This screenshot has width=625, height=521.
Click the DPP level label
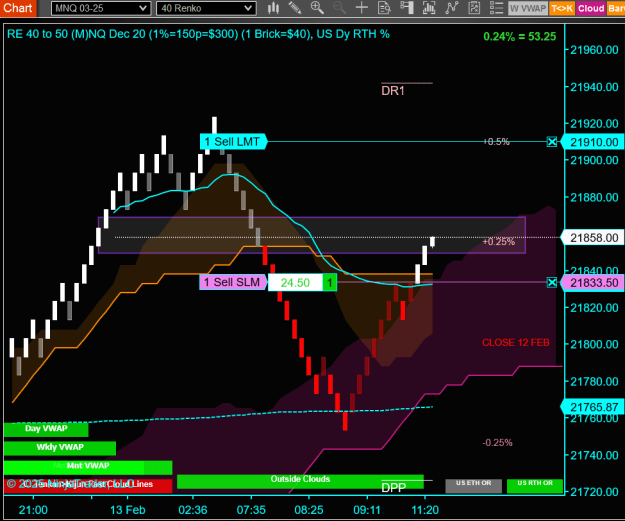(x=393, y=488)
